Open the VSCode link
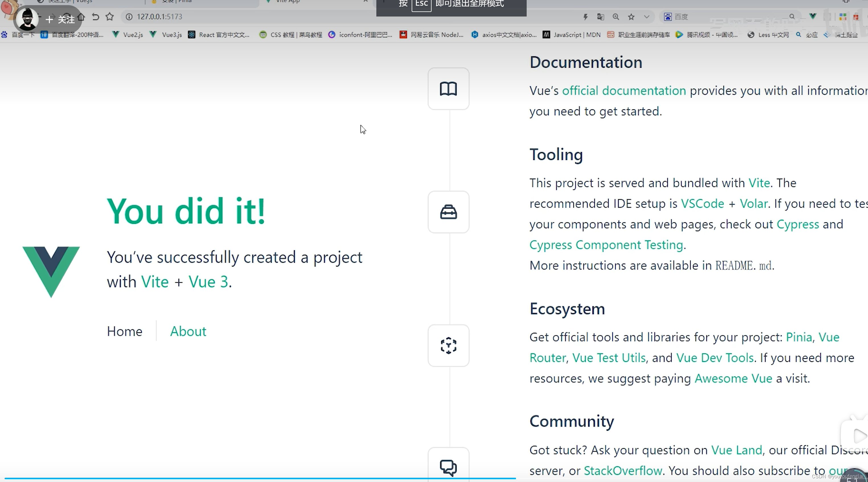The width and height of the screenshot is (868, 482). (703, 204)
